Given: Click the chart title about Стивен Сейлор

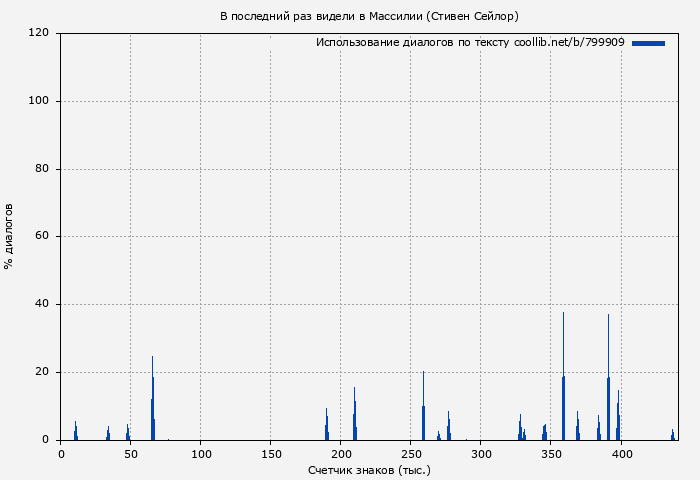Looking at the screenshot, I should [369, 16].
